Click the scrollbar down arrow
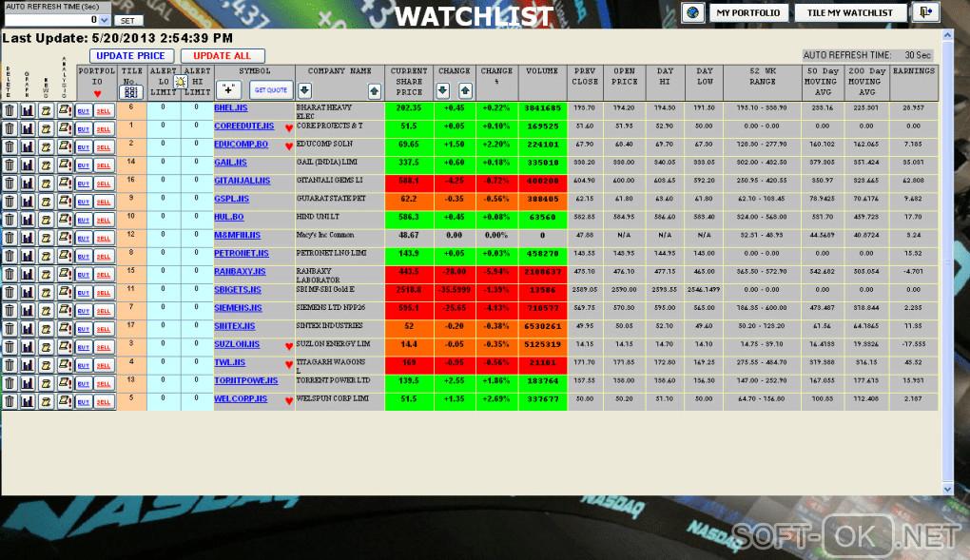The height and width of the screenshot is (560, 970). [947, 489]
